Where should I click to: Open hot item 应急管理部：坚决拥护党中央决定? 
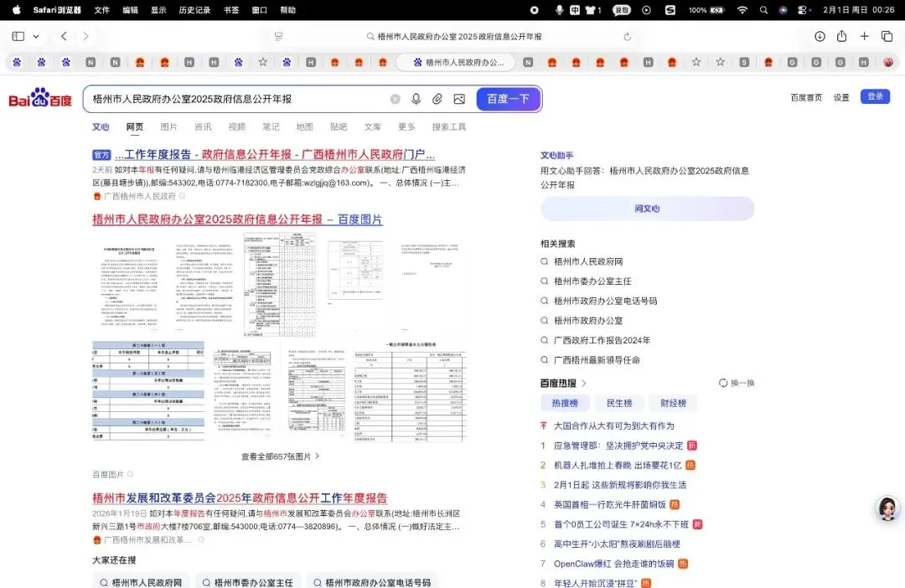[x=618, y=446]
